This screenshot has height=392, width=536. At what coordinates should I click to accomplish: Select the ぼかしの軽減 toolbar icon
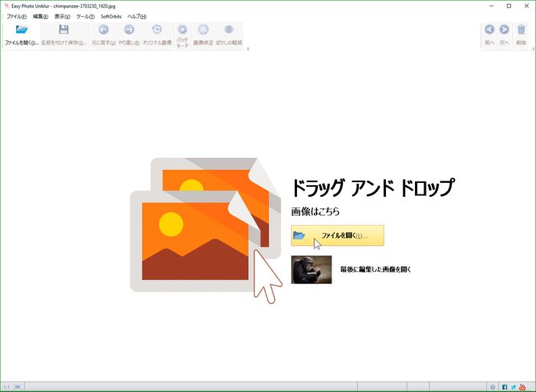click(x=228, y=31)
